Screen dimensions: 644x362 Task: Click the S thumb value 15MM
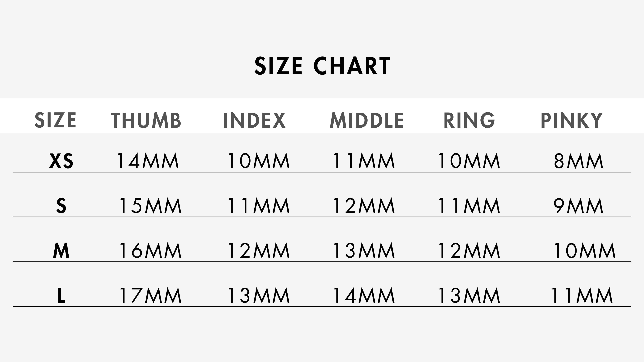pyautogui.click(x=151, y=206)
